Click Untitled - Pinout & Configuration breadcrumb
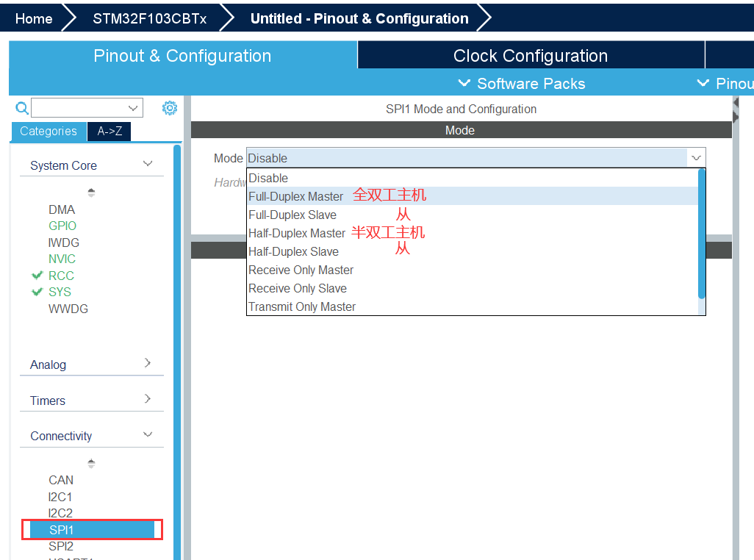This screenshot has height=560, width=754. pos(359,18)
